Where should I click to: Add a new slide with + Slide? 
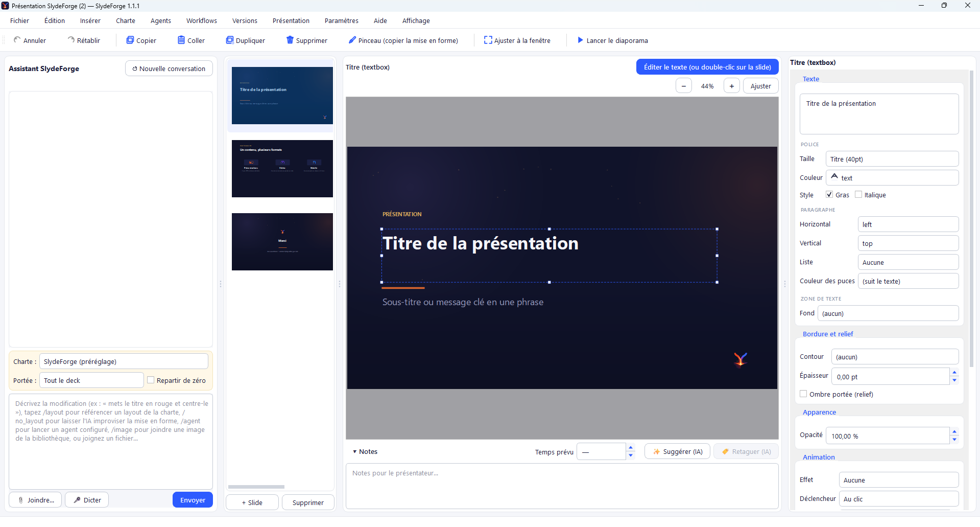point(252,502)
